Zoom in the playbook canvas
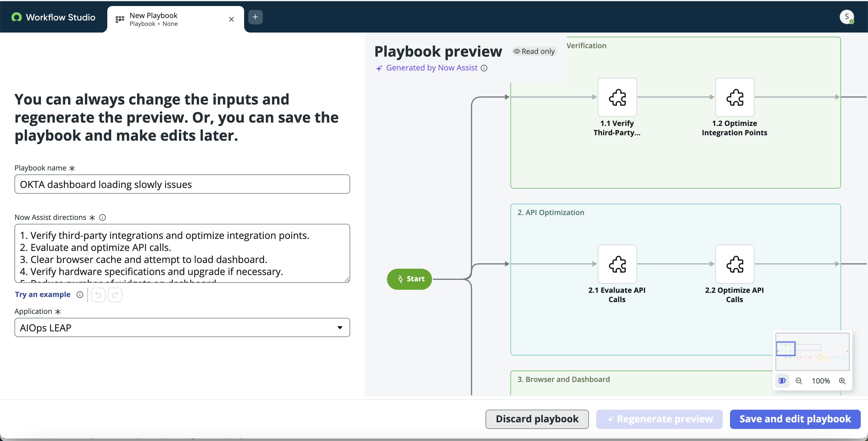The height and width of the screenshot is (441, 868). [842, 381]
